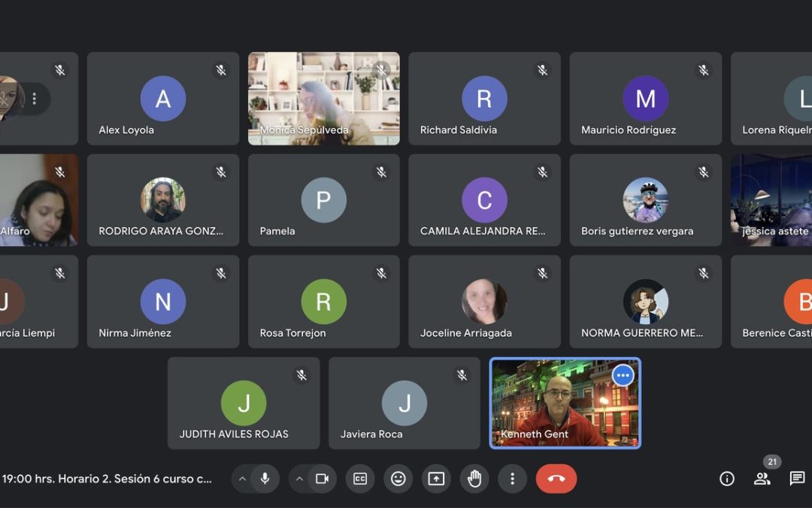Click muted mic icon on Camila Alejandra tile

(543, 172)
